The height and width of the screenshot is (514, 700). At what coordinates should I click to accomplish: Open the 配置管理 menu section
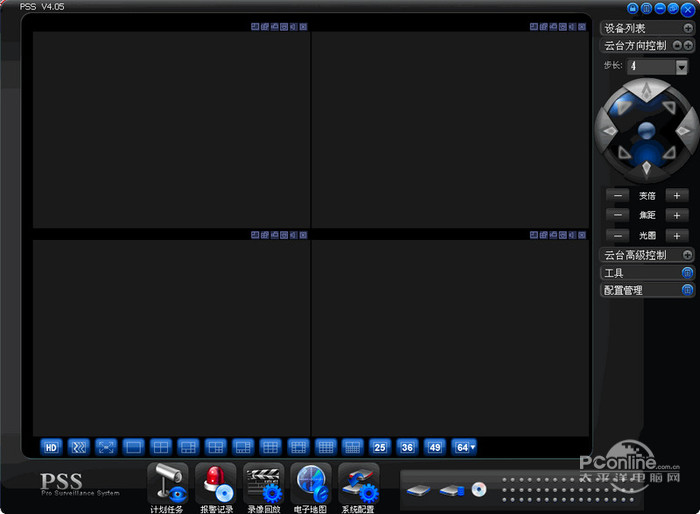tap(647, 290)
